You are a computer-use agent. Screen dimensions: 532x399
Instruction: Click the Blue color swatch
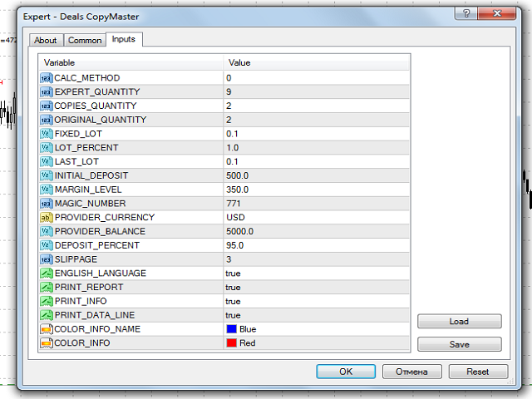(x=232, y=328)
